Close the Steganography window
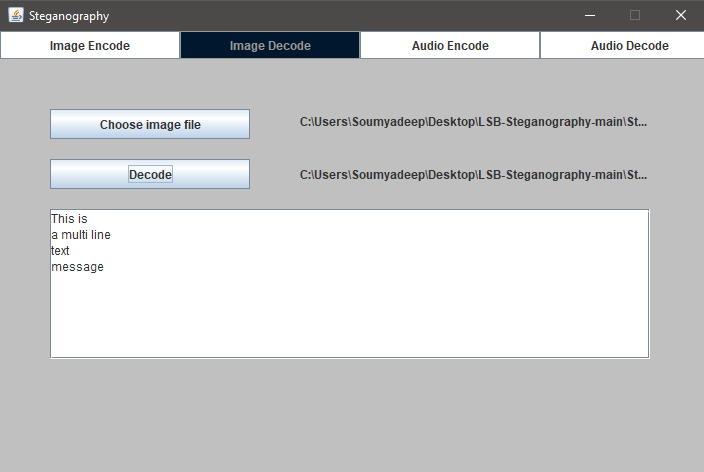Image resolution: width=704 pixels, height=472 pixels. point(681,15)
